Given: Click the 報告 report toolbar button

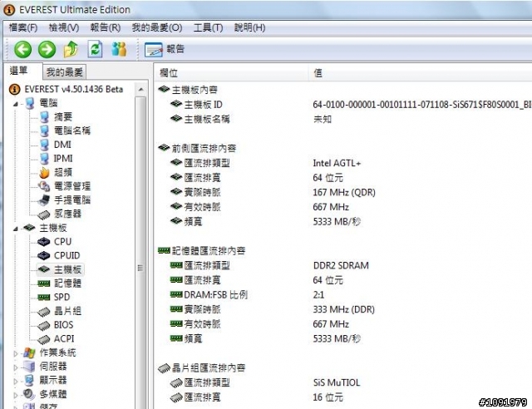Looking at the screenshot, I should [165, 50].
